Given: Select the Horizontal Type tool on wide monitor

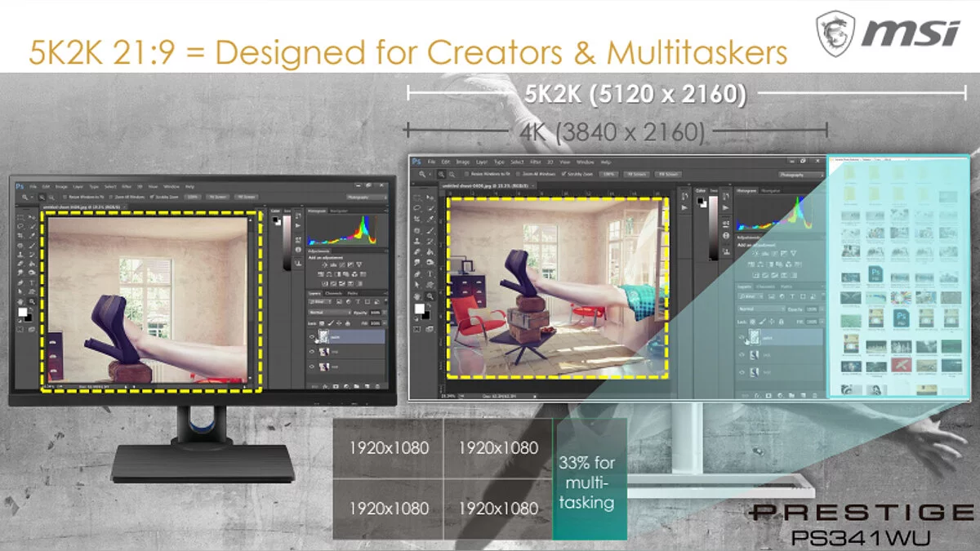Looking at the screenshot, I should coord(430,273).
